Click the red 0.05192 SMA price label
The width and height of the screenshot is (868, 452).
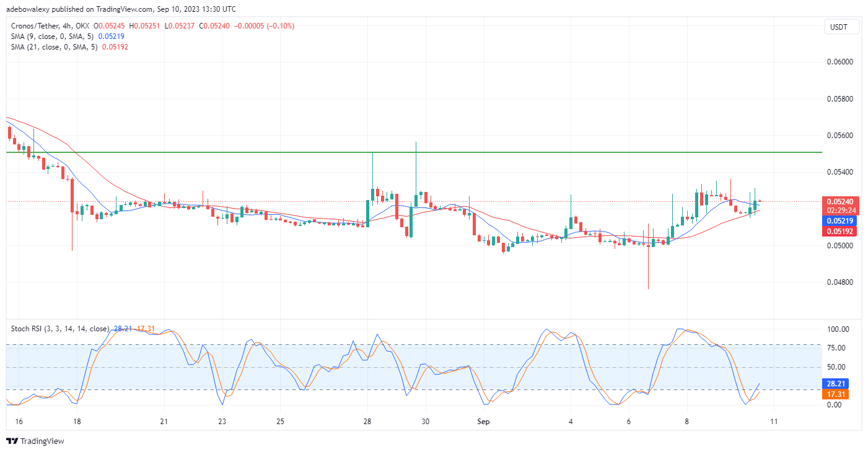pos(840,231)
